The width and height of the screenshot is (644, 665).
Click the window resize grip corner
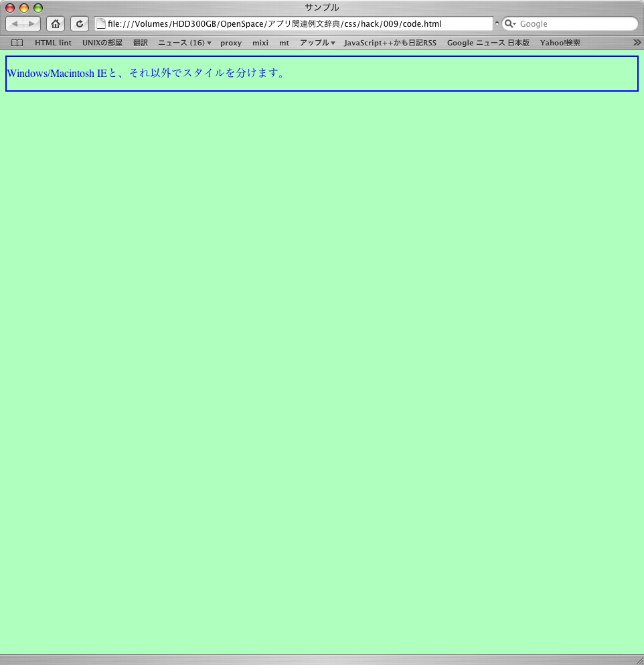click(x=639, y=660)
